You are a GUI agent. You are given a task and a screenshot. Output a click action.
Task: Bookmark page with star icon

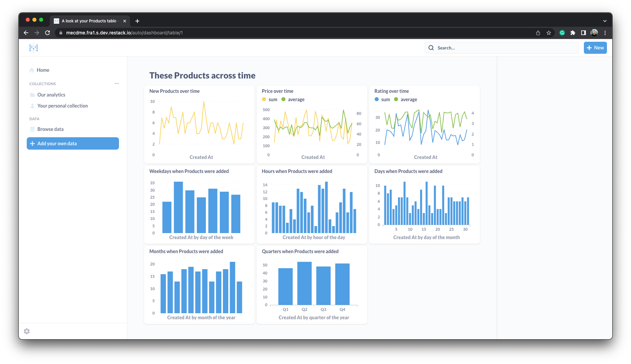coord(549,33)
